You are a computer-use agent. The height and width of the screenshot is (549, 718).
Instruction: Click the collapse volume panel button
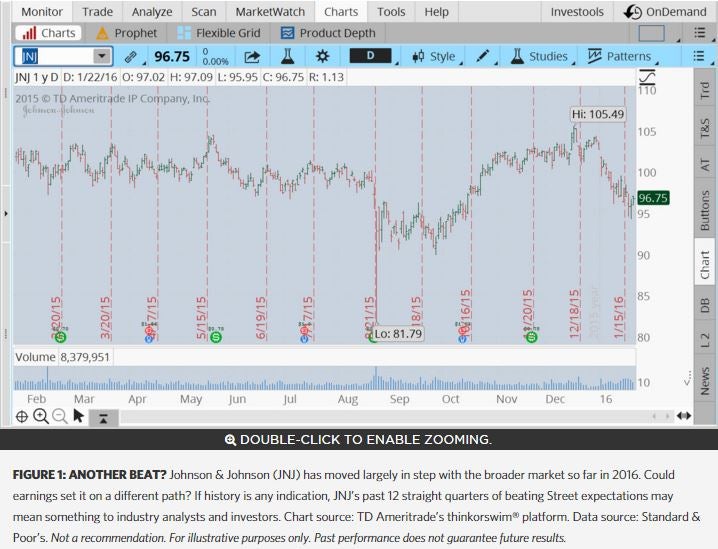coord(103,418)
